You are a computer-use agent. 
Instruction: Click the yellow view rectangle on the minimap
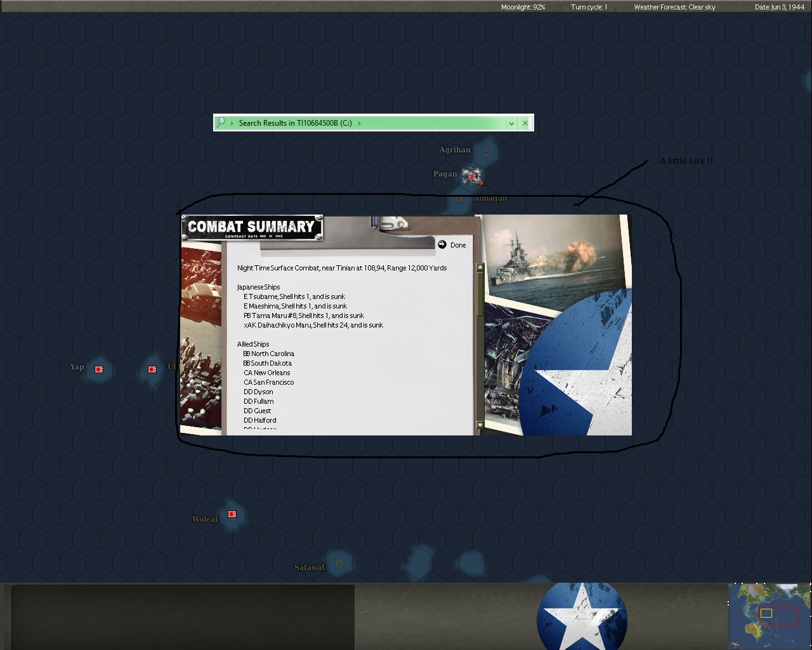point(766,613)
